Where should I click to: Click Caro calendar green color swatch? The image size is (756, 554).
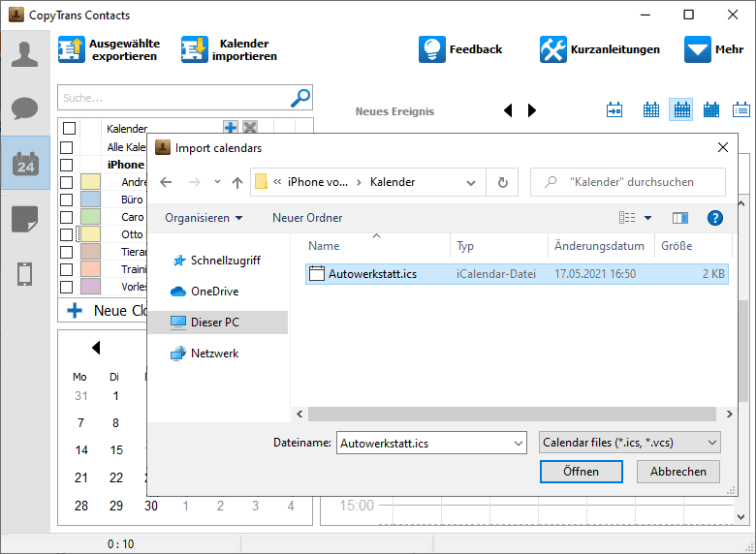point(91,217)
